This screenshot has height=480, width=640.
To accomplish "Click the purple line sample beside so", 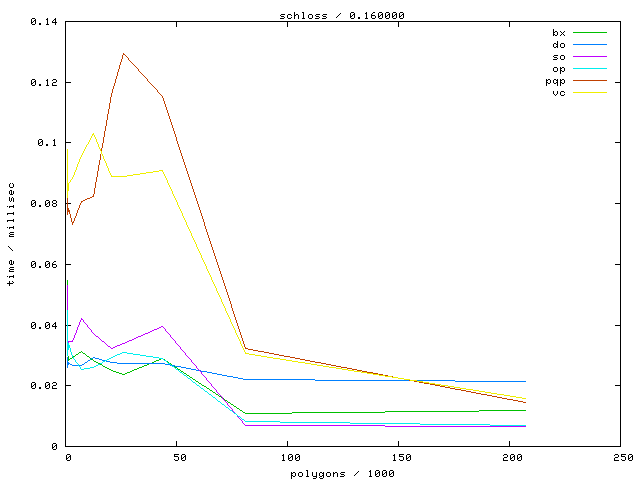I will (590, 57).
